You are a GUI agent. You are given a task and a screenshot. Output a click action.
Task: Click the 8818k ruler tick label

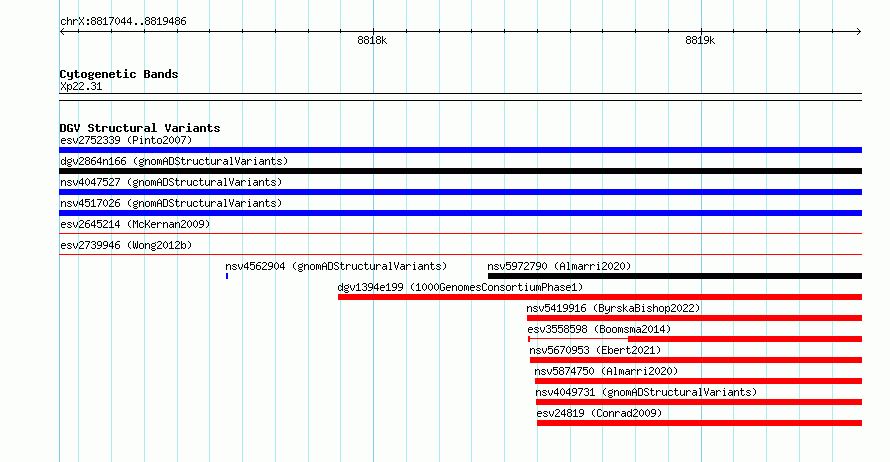coord(372,40)
